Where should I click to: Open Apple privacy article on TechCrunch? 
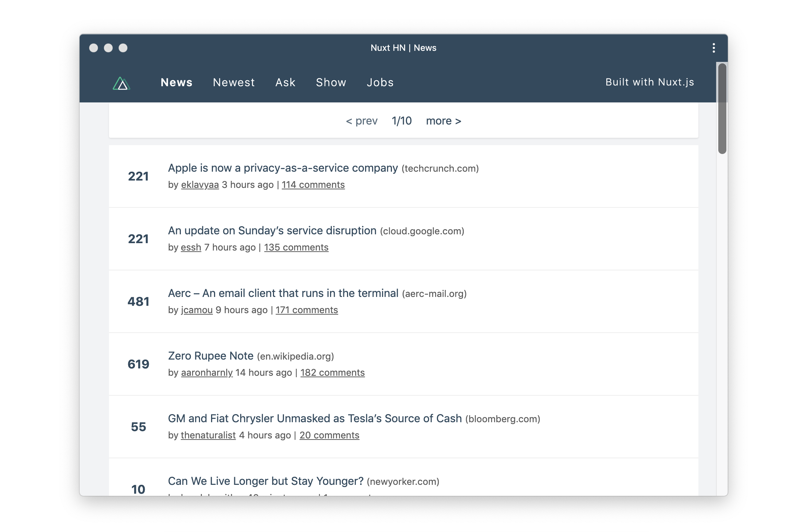tap(283, 167)
